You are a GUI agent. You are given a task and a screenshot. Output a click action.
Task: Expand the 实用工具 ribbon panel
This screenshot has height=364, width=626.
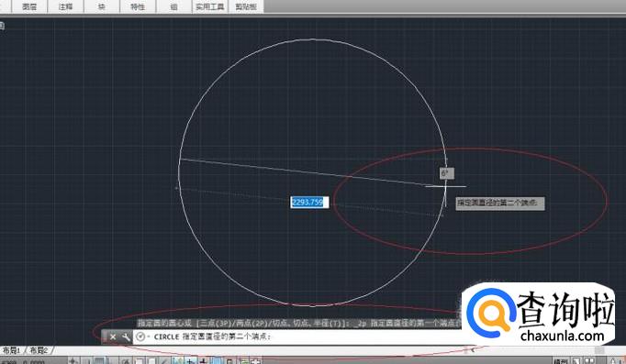point(209,6)
